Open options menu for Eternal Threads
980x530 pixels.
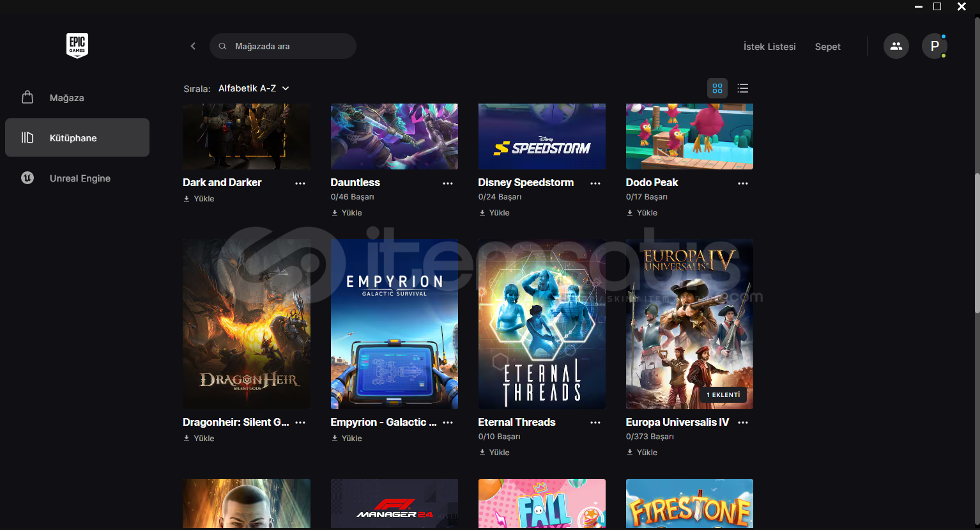pos(595,423)
